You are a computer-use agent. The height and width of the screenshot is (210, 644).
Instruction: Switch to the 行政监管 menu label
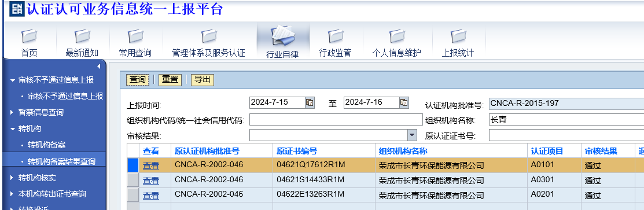click(x=336, y=53)
